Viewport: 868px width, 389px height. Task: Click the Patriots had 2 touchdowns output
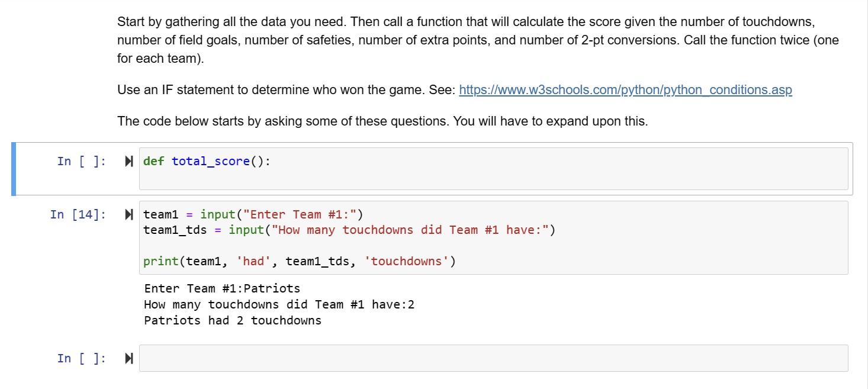tap(232, 320)
